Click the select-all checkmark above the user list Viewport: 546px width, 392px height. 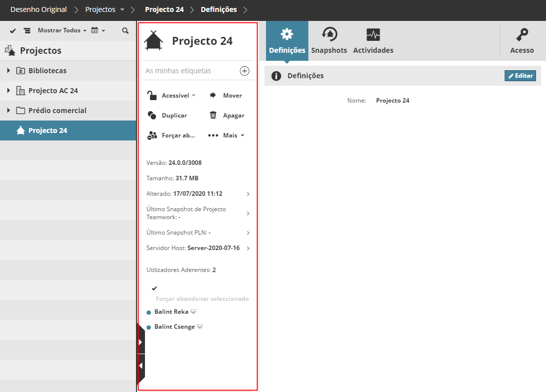pyautogui.click(x=154, y=288)
